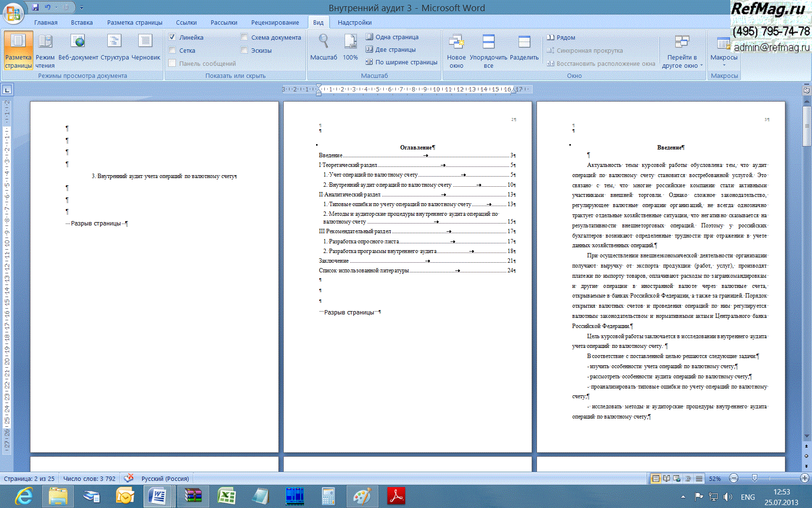Click Упорядочить все windows icon
Image resolution: width=812 pixels, height=508 pixels.
(x=488, y=43)
